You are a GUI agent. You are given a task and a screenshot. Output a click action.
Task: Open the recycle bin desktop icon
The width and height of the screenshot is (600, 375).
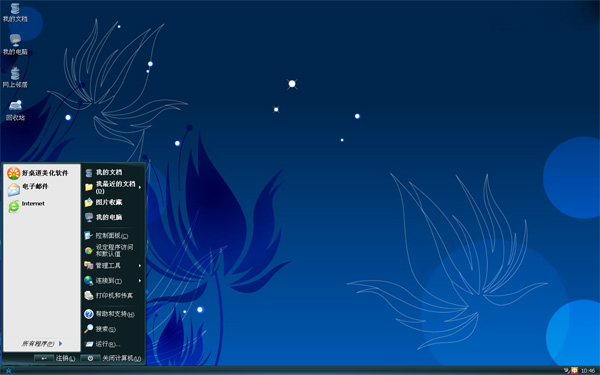pos(15,111)
